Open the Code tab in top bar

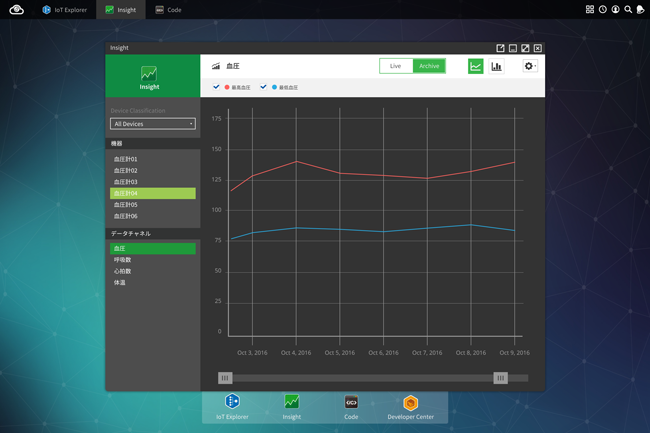click(x=168, y=10)
